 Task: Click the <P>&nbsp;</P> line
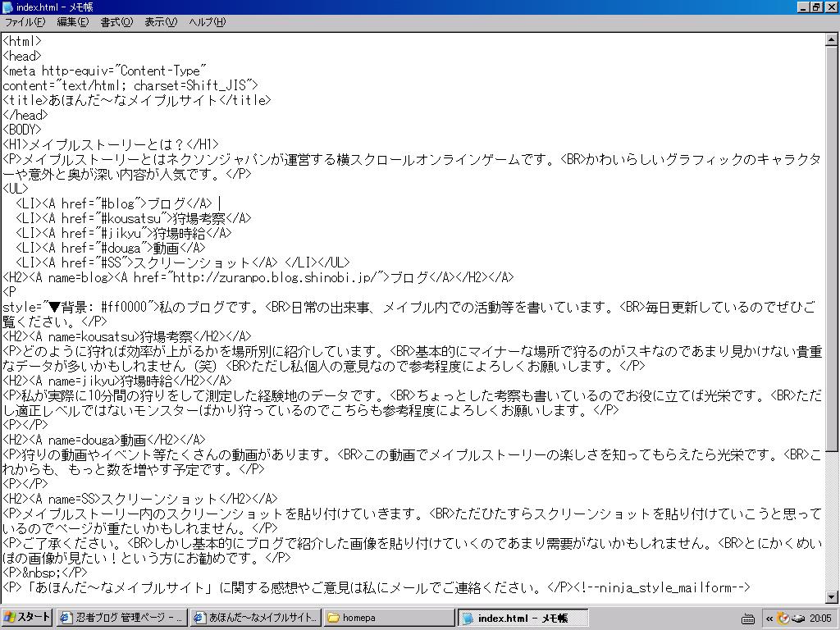coord(45,573)
